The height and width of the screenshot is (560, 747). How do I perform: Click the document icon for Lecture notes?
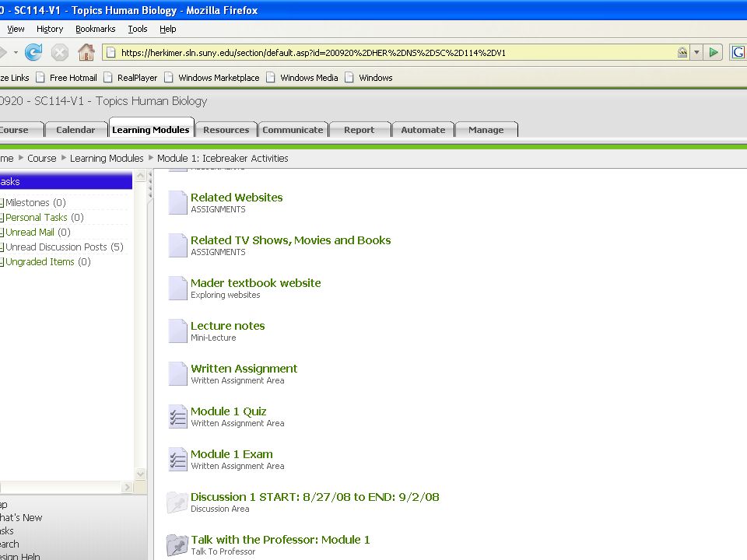tap(177, 331)
